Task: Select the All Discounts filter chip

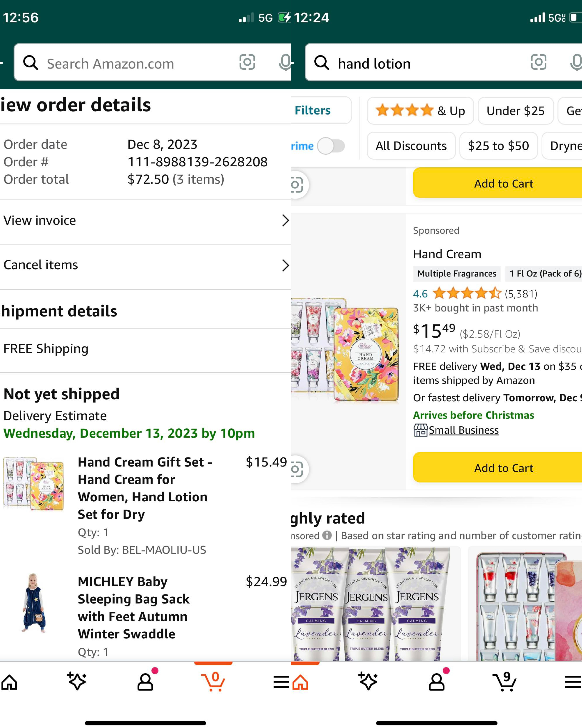Action: pos(411,146)
